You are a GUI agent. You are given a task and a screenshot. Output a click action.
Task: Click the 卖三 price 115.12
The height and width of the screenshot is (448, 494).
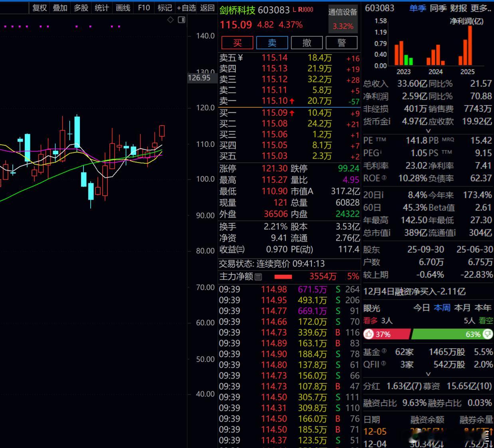274,79
